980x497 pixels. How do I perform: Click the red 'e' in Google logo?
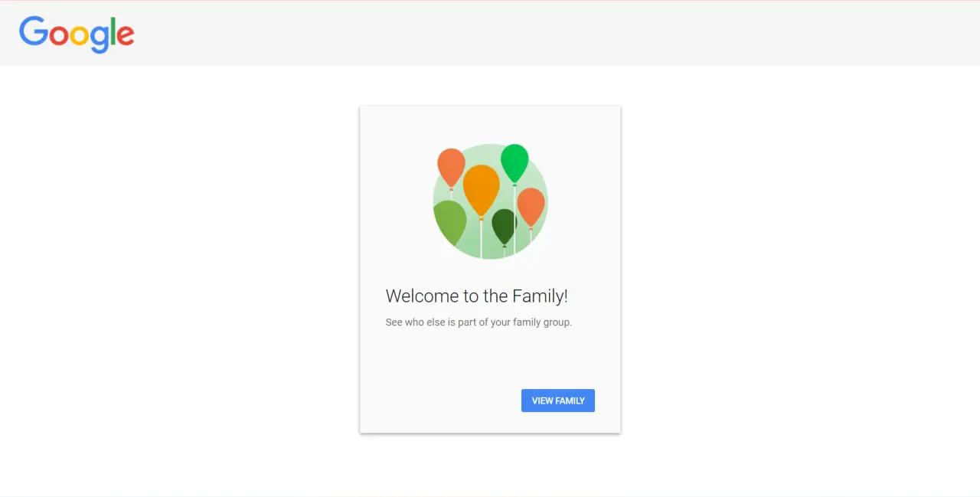coord(126,36)
